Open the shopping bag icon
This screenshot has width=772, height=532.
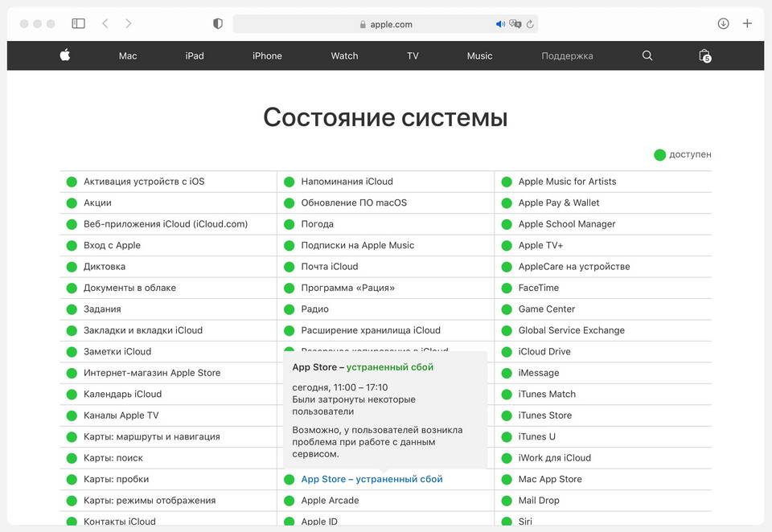point(704,55)
